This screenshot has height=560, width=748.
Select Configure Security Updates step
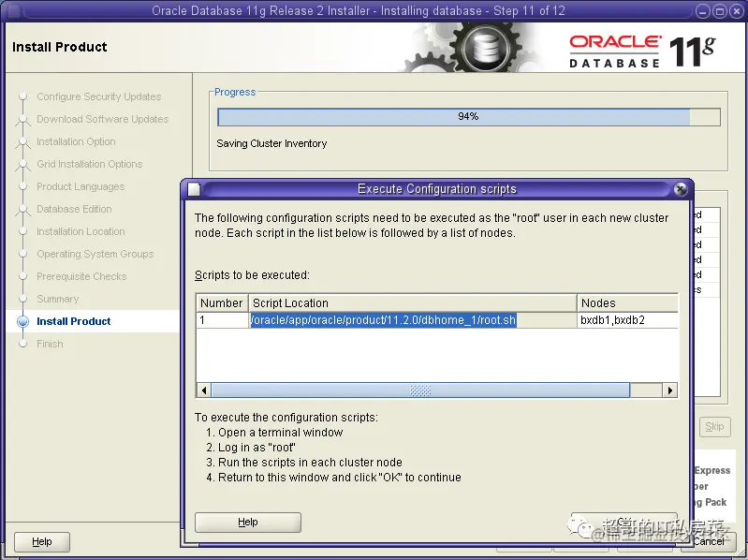pyautogui.click(x=98, y=96)
